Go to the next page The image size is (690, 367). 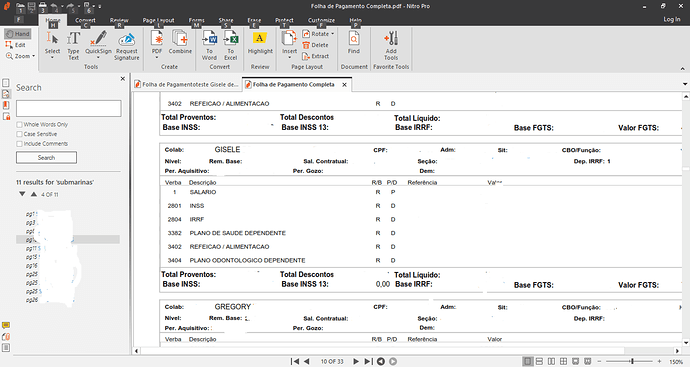[x=356, y=361]
